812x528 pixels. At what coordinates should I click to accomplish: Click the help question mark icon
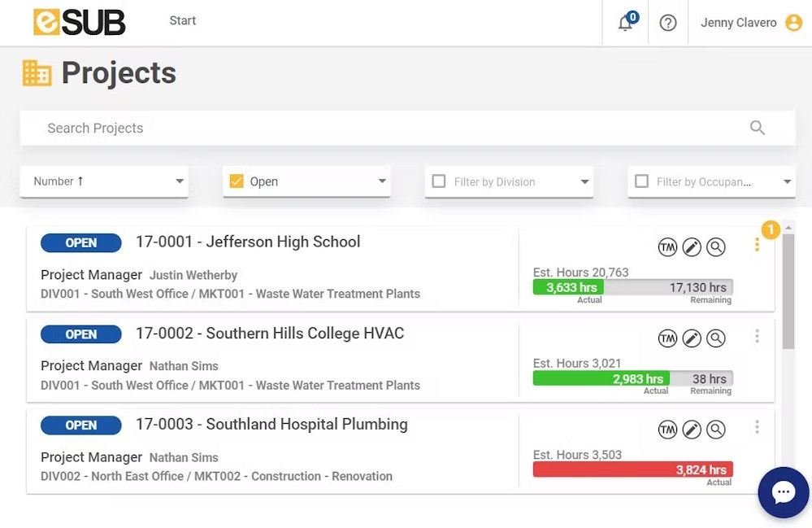(668, 23)
